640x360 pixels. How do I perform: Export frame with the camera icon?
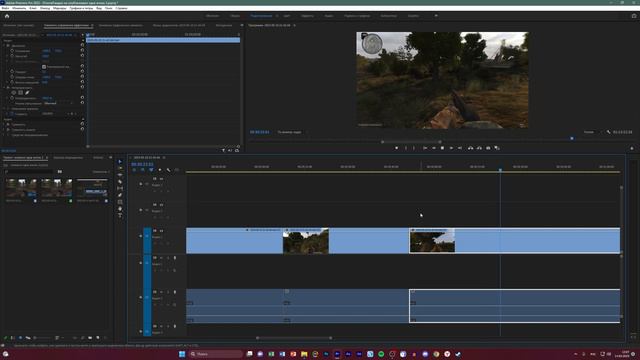point(488,148)
